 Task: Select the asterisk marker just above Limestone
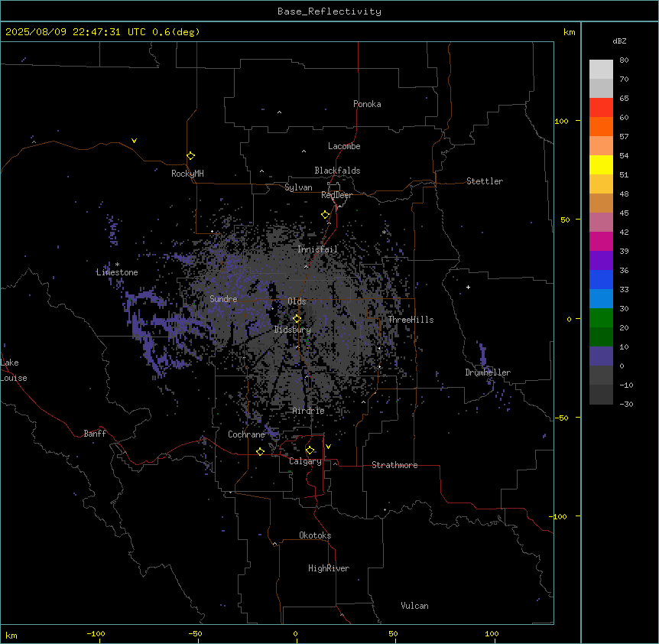point(117,265)
